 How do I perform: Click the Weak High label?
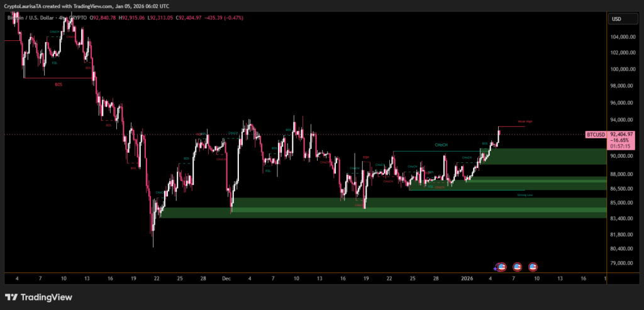point(525,121)
